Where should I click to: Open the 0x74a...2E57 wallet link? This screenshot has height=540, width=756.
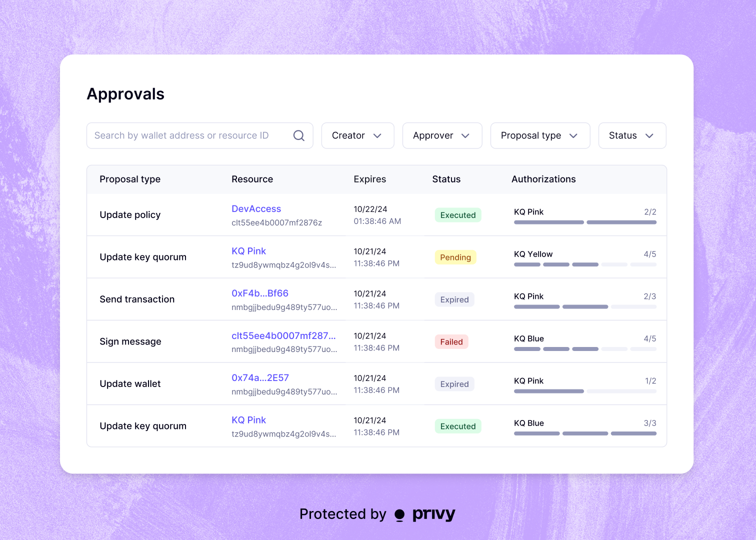click(260, 378)
